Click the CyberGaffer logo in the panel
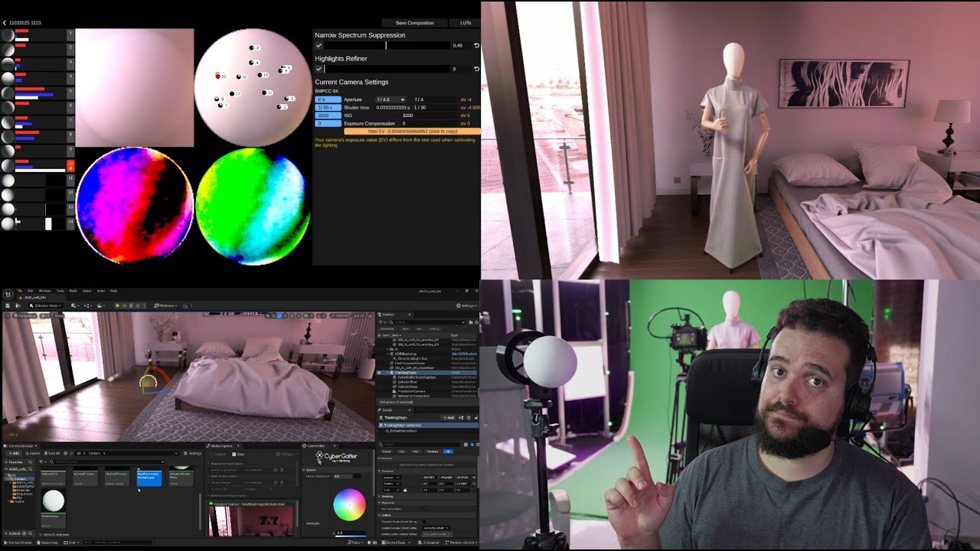980x551 pixels. tap(337, 457)
